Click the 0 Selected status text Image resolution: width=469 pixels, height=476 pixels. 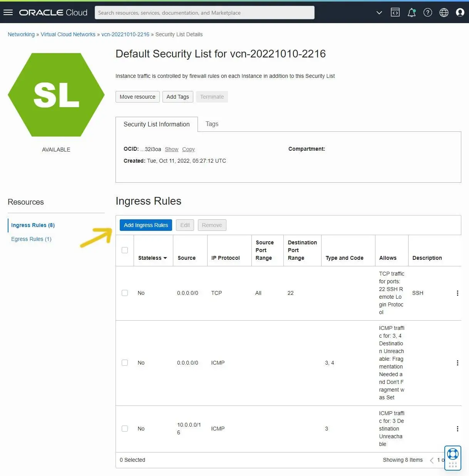[132, 460]
